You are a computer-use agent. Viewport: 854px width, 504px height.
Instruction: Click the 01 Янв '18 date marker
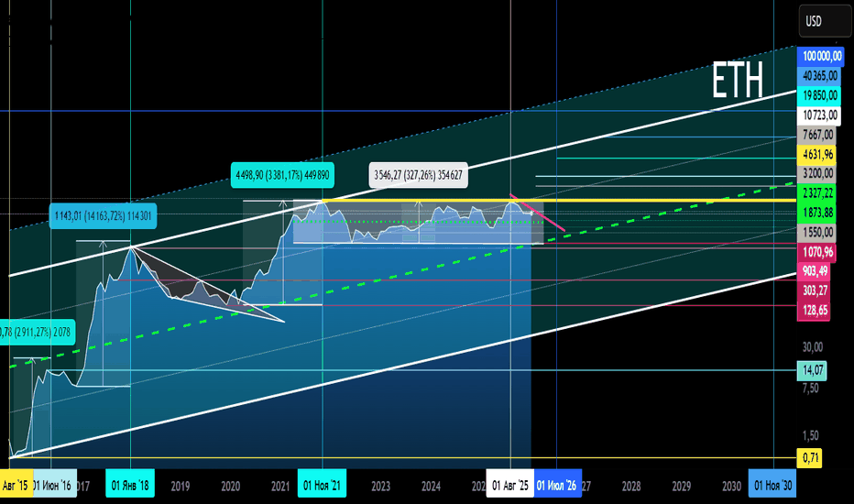pos(130,485)
